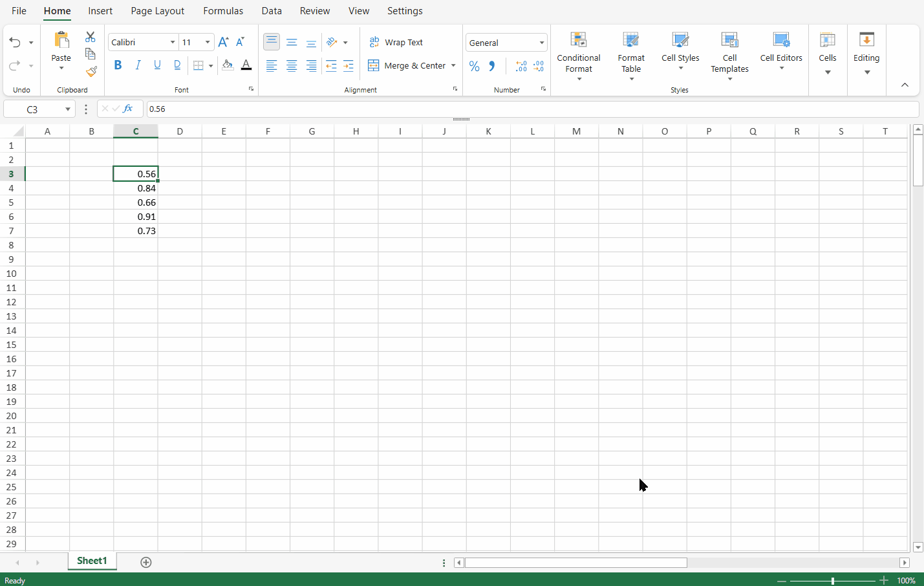Screen dimensions: 924x586
Task: Switch to the Page Layout tab
Action: click(x=157, y=11)
